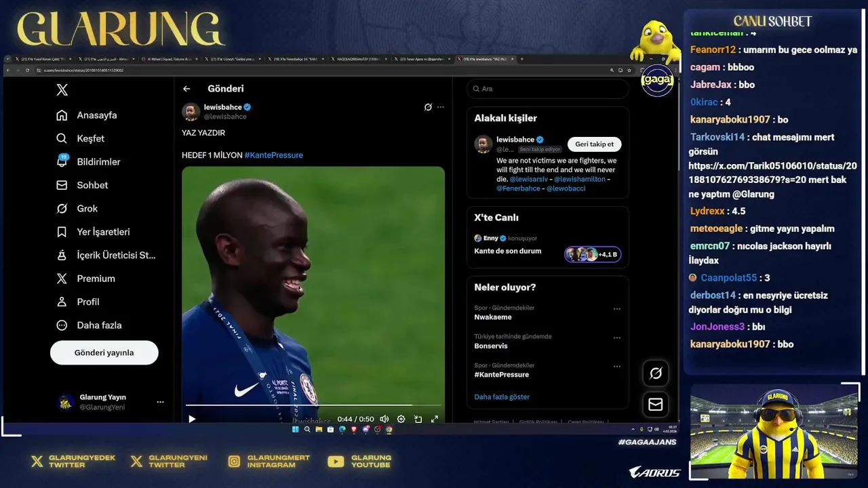Seek on the video progress bar
The image size is (868, 488).
[313, 405]
